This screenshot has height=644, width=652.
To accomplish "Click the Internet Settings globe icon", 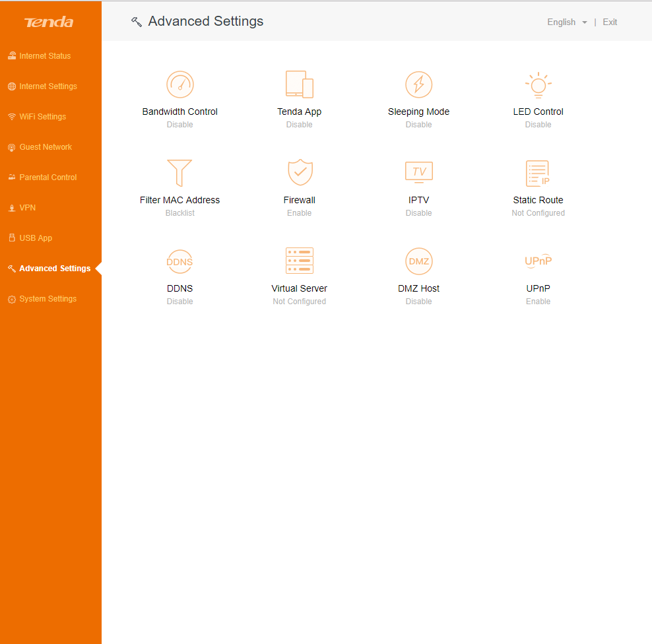I will 12,86.
